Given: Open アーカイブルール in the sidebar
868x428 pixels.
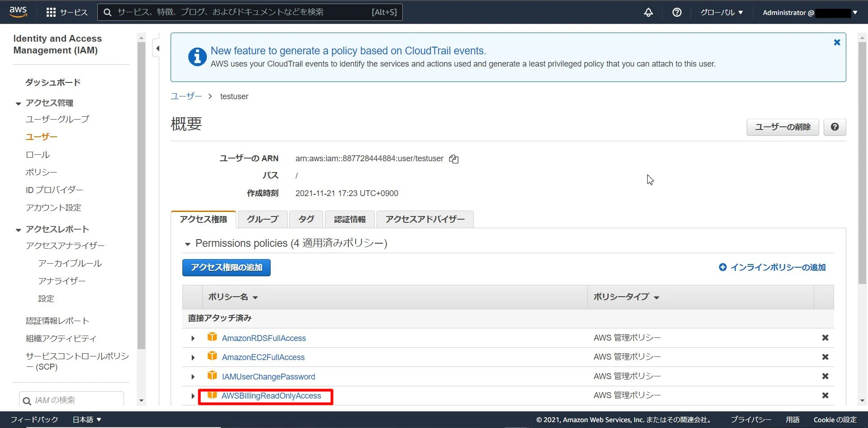Looking at the screenshot, I should coord(70,263).
